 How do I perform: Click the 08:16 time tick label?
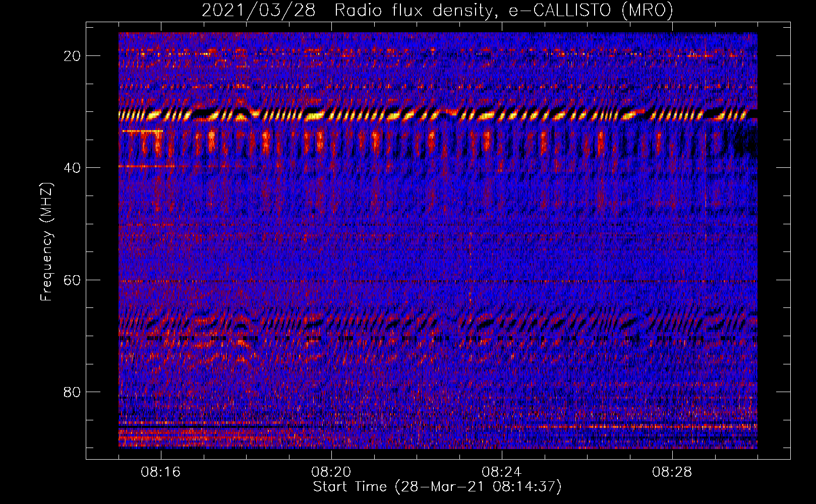coord(161,472)
